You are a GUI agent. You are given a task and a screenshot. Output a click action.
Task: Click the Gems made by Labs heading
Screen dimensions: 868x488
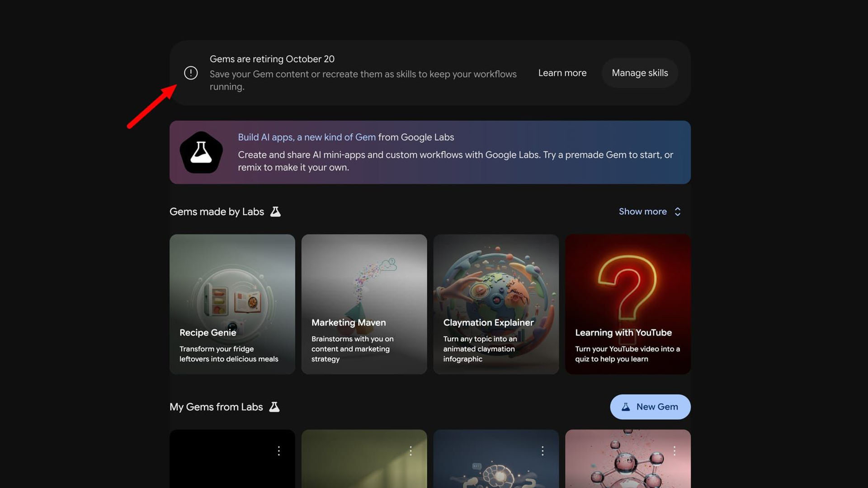217,211
